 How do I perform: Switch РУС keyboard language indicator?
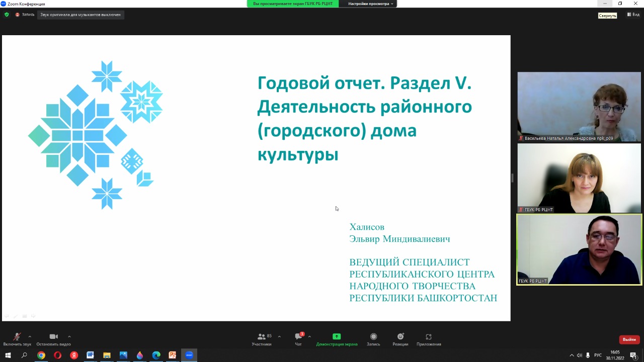pos(598,355)
